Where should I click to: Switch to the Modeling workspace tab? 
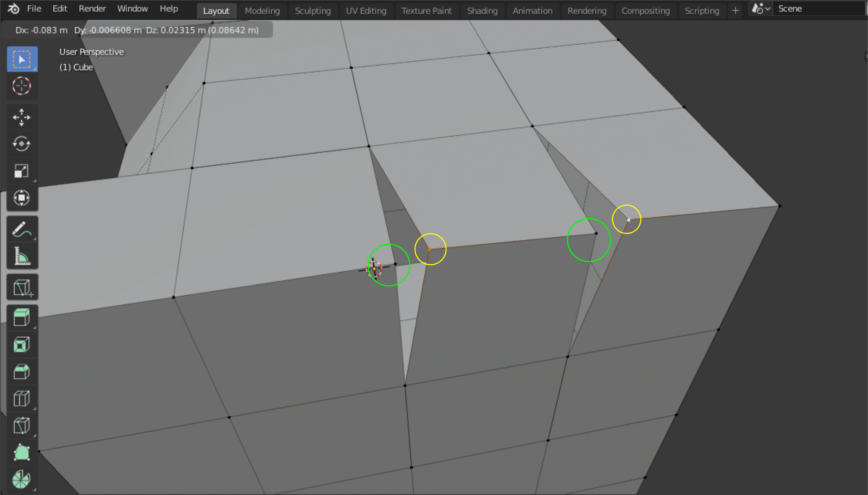click(x=262, y=11)
